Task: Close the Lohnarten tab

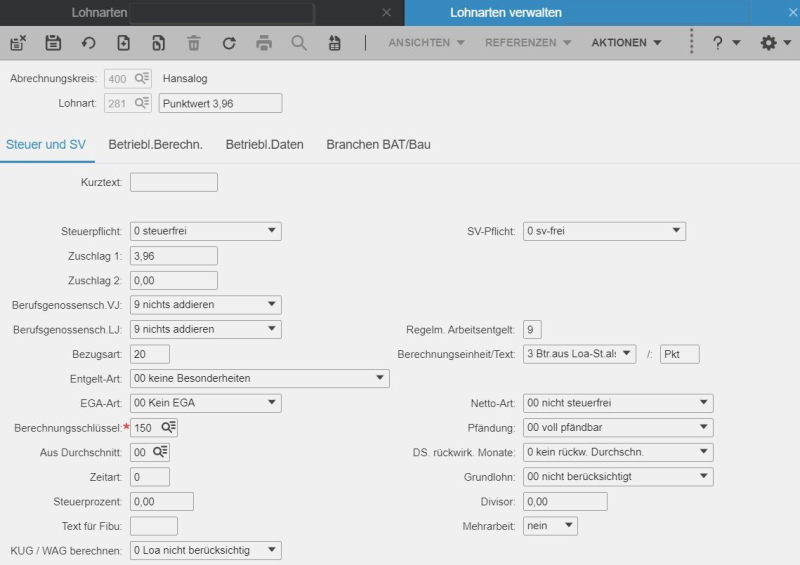Action: tap(386, 12)
